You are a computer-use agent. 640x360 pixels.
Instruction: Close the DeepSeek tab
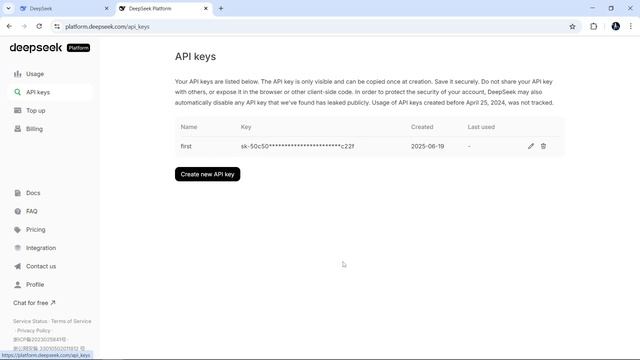click(x=107, y=9)
